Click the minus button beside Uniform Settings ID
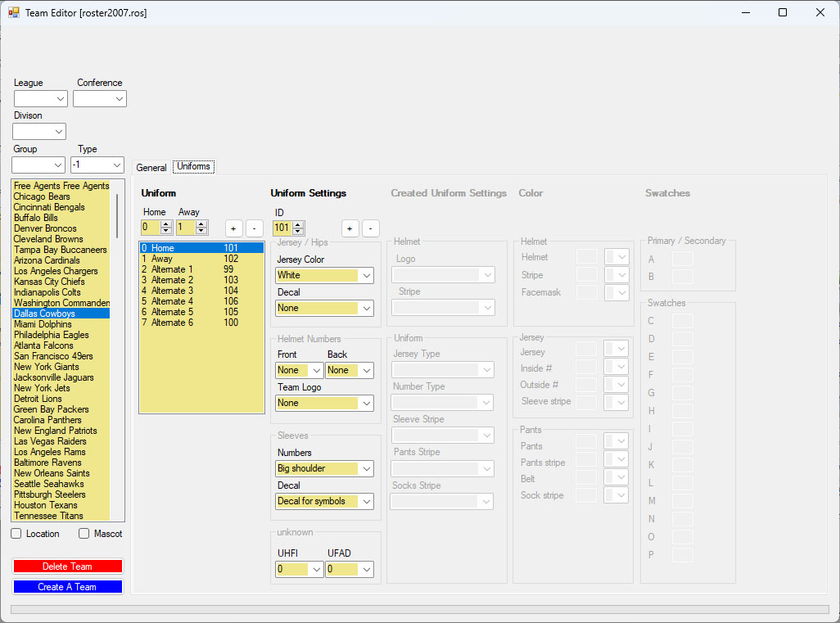 point(371,228)
